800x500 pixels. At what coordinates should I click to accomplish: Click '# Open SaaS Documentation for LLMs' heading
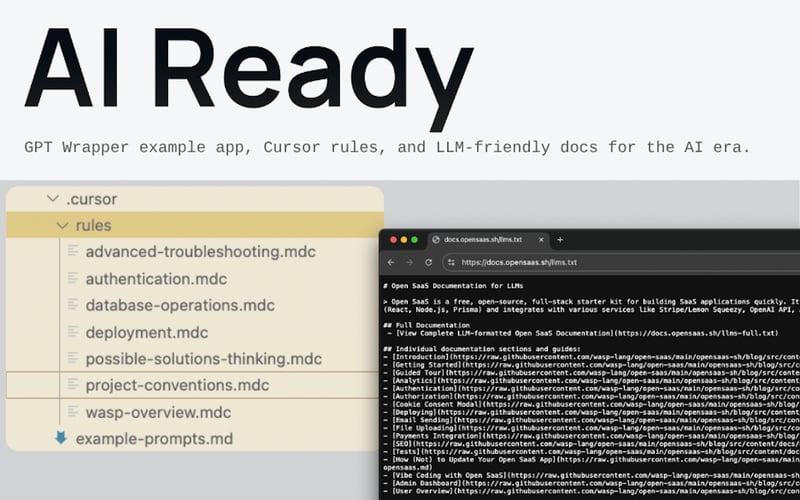[453, 286]
